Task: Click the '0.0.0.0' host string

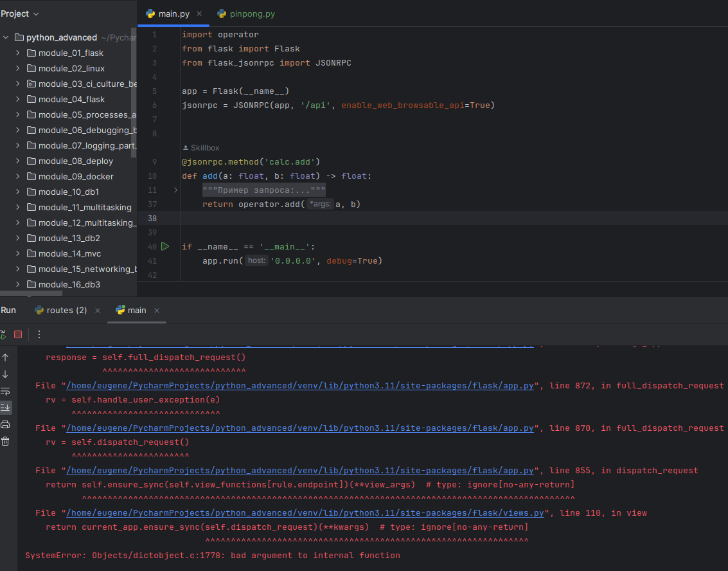Action: click(x=293, y=260)
